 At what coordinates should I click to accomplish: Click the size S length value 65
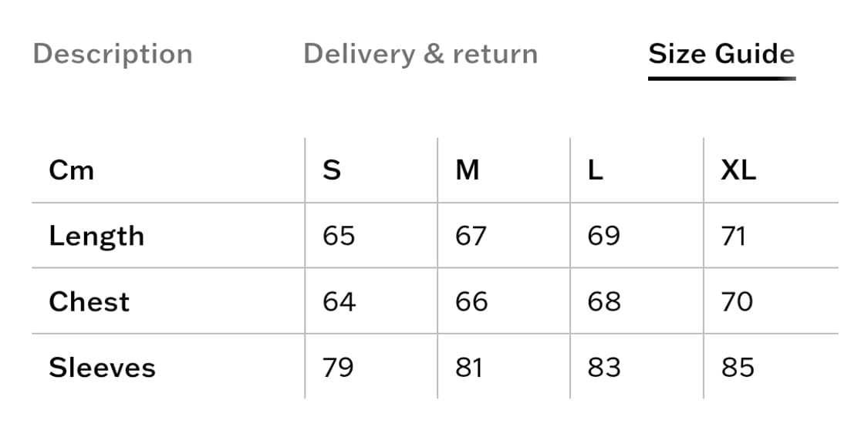339,236
